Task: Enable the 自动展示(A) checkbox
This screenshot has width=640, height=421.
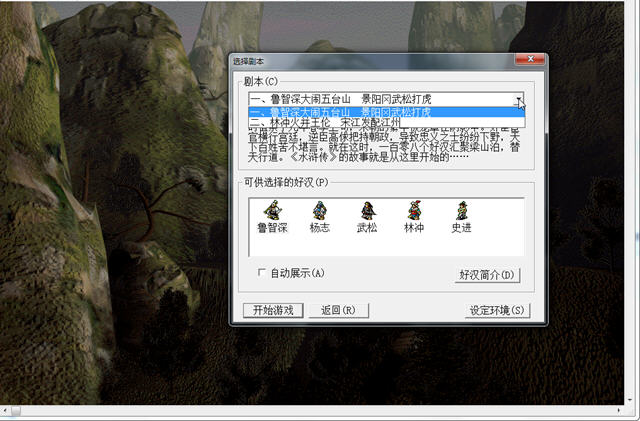Action: [x=261, y=272]
